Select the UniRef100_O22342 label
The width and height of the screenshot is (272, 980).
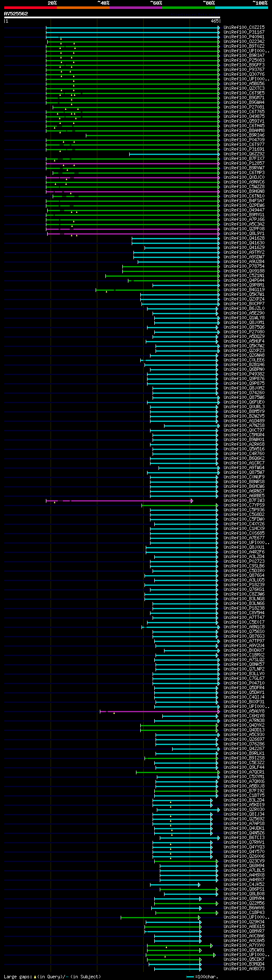(x=244, y=42)
